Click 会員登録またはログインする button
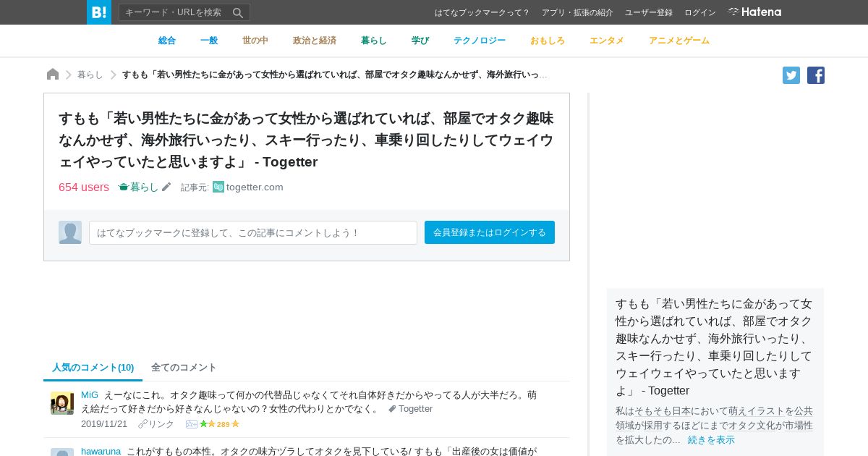 490,232
